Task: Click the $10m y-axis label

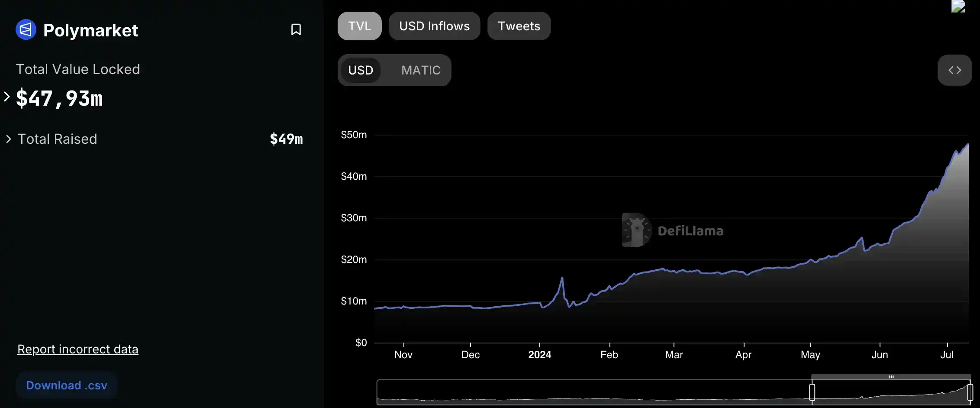Action: click(x=354, y=301)
